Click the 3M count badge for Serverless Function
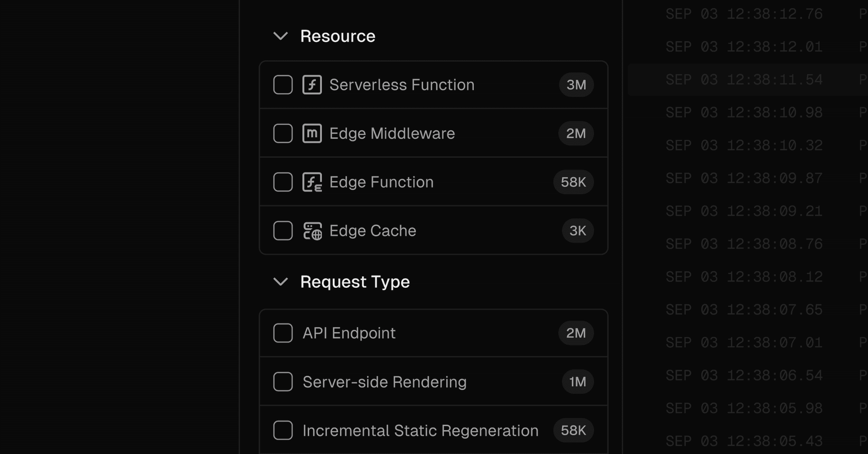This screenshot has height=454, width=868. 576,85
